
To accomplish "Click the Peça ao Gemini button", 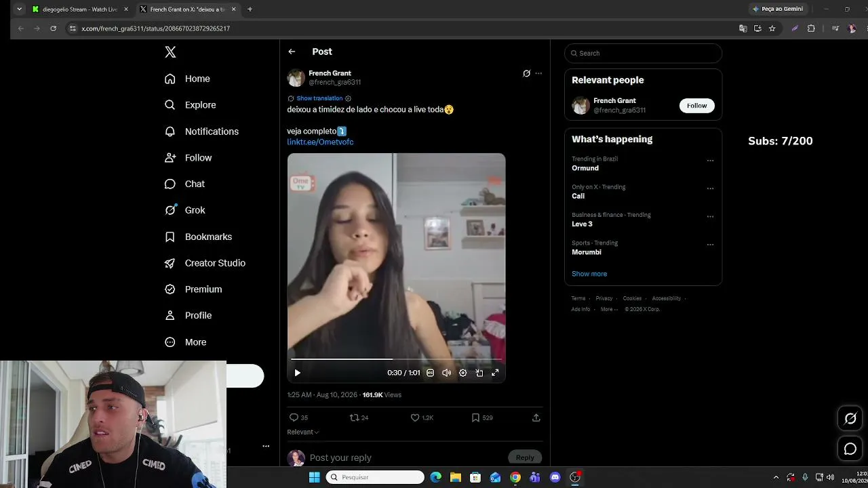I will 778,9.
